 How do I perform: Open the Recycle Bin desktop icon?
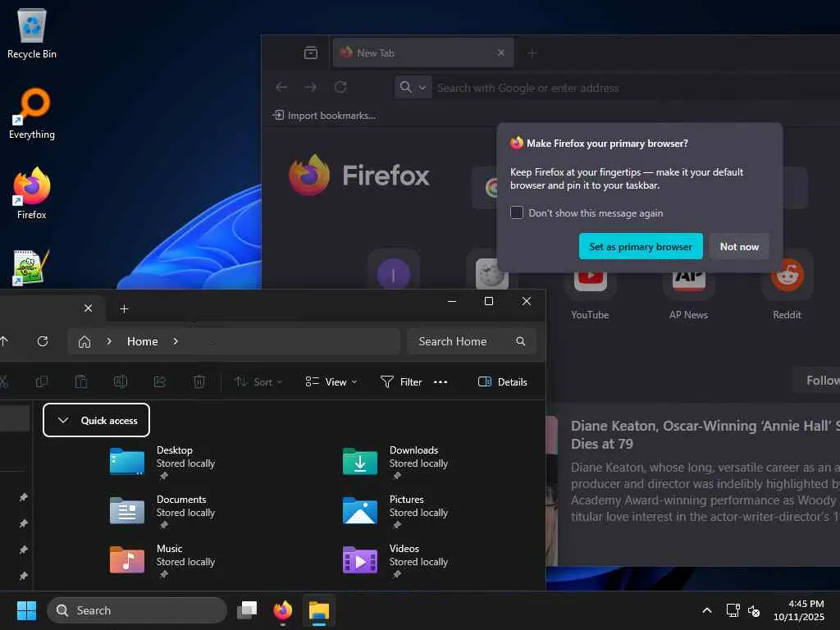32,33
